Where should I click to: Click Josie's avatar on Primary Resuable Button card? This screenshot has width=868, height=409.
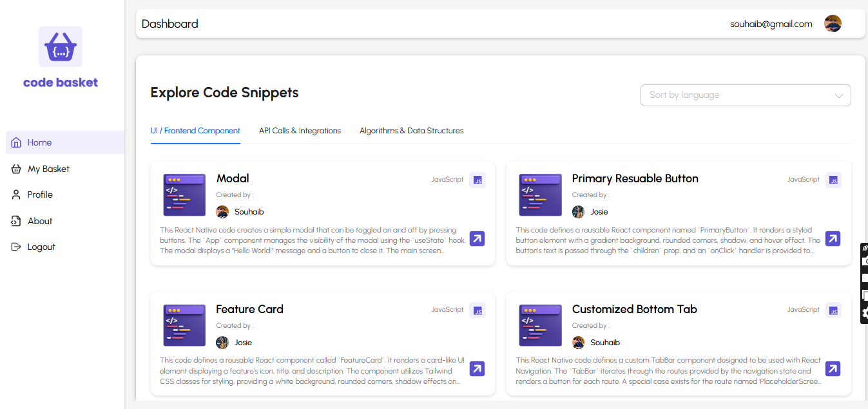point(578,211)
